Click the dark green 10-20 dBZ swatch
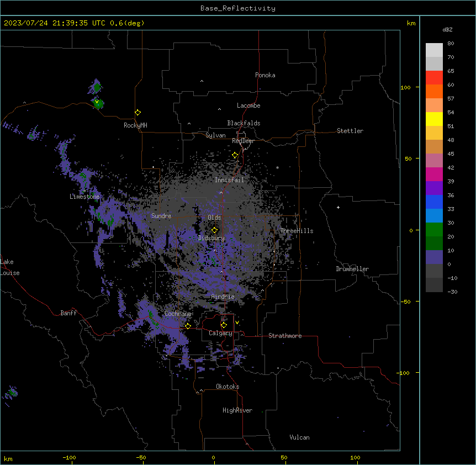This screenshot has height=465, width=476. pos(434,244)
